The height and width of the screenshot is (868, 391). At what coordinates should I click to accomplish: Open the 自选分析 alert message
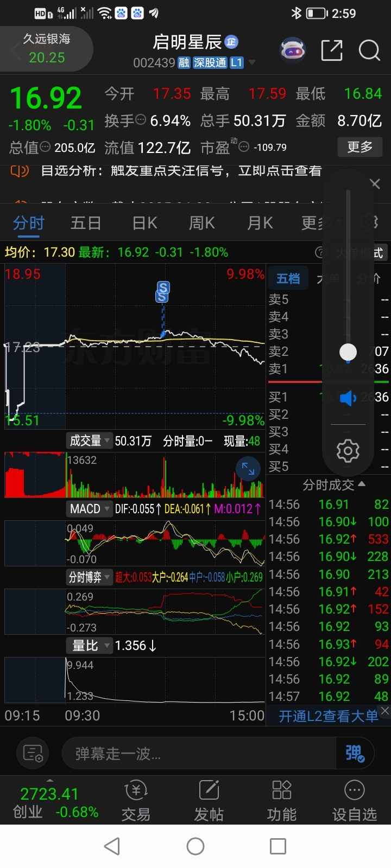(x=181, y=171)
